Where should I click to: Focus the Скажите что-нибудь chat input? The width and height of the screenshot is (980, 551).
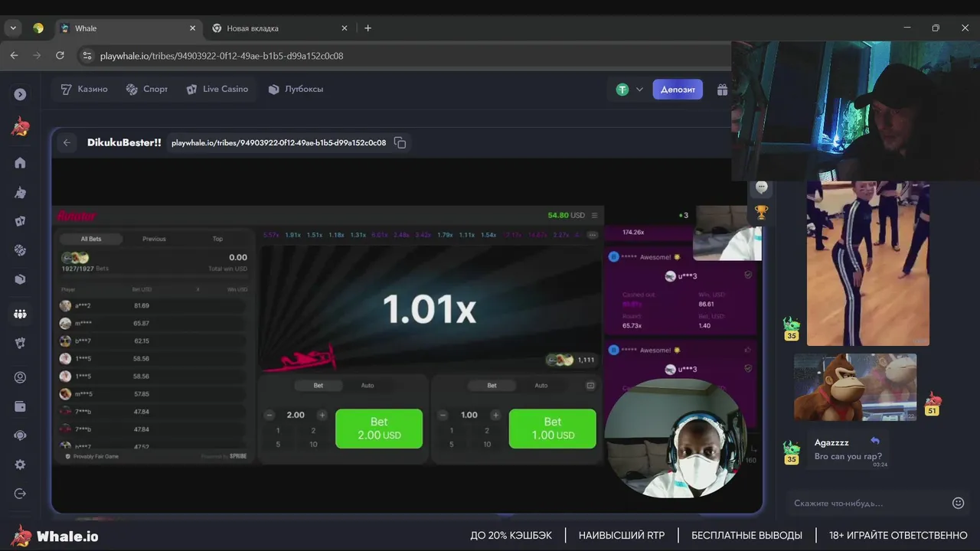[868, 503]
